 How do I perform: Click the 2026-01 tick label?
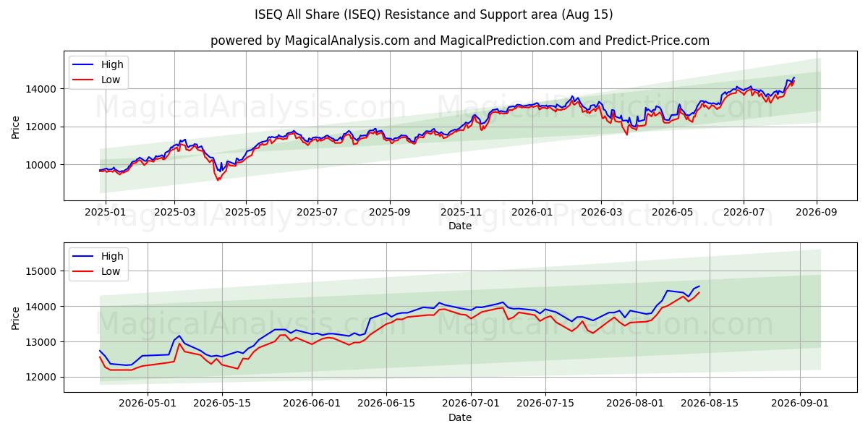(x=532, y=212)
